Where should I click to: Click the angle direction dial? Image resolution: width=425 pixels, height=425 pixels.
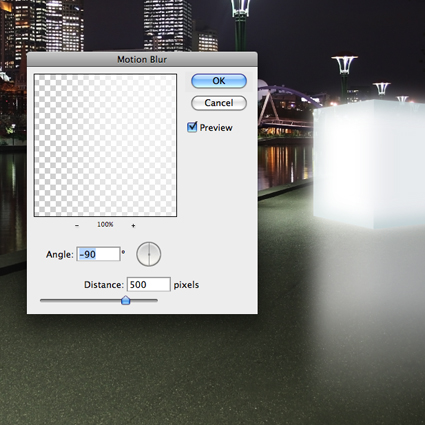[149, 254]
